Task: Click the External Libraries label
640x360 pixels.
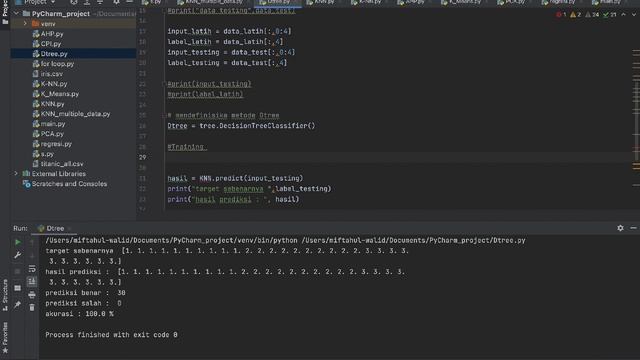Action: pos(59,173)
